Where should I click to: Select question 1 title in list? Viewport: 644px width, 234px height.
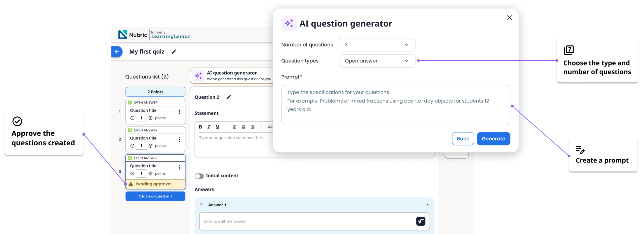[143, 110]
